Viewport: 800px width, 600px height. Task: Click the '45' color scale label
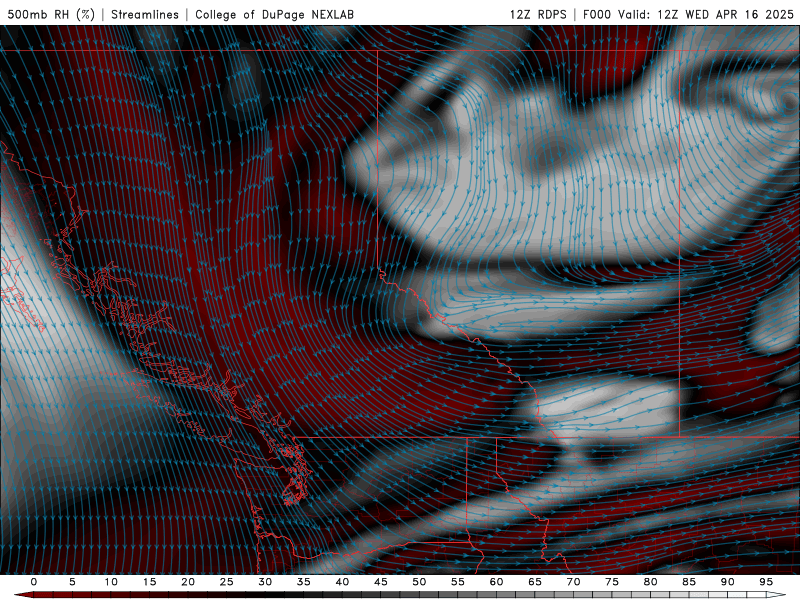(x=381, y=582)
